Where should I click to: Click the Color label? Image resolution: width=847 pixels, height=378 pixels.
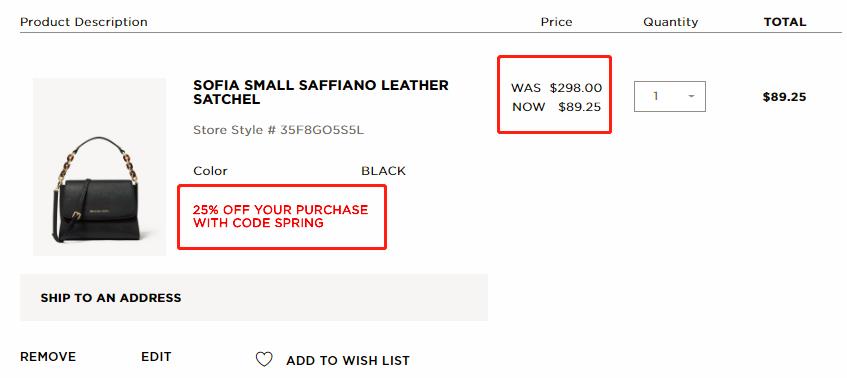click(210, 171)
